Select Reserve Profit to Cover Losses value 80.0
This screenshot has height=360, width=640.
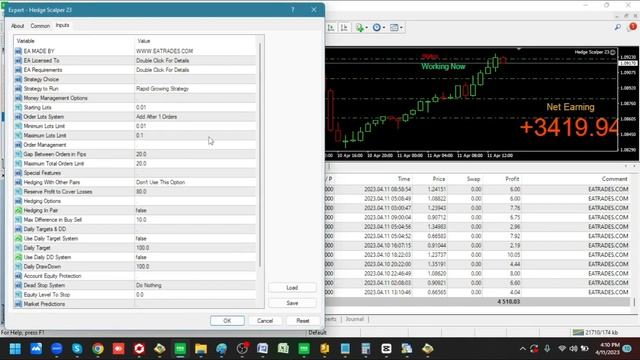(141, 192)
